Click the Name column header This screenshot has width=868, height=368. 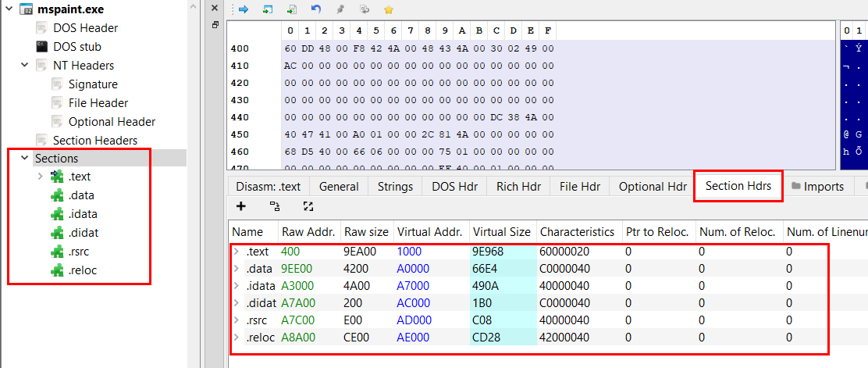[253, 232]
